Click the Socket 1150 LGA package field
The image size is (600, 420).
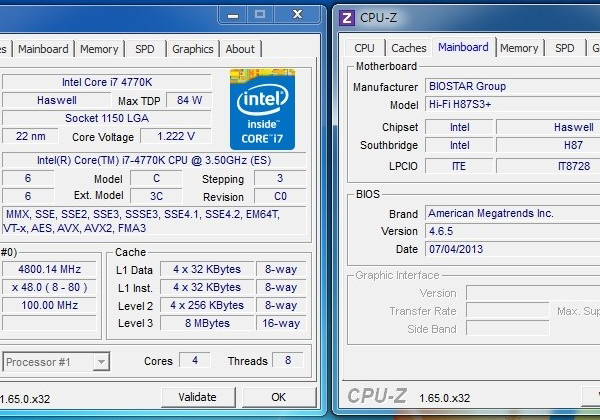pyautogui.click(x=107, y=118)
